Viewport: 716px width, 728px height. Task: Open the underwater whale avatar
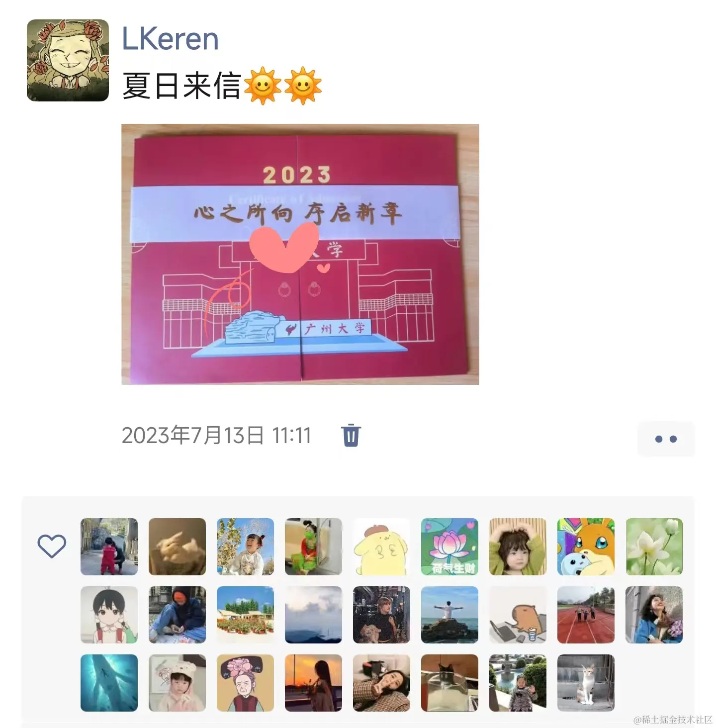pos(109,683)
